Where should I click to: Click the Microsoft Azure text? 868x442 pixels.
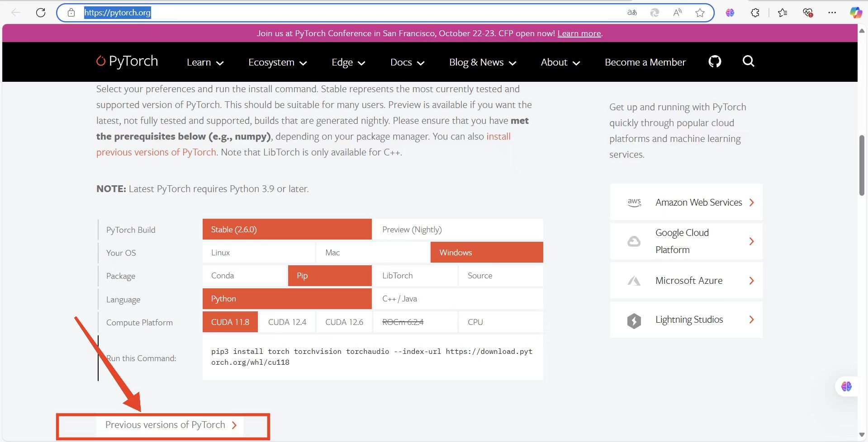(x=689, y=281)
